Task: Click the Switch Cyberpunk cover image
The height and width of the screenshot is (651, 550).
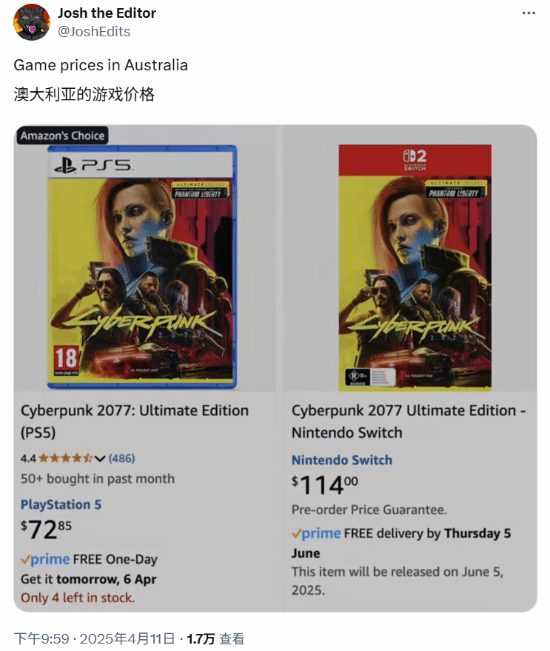Action: click(x=415, y=268)
